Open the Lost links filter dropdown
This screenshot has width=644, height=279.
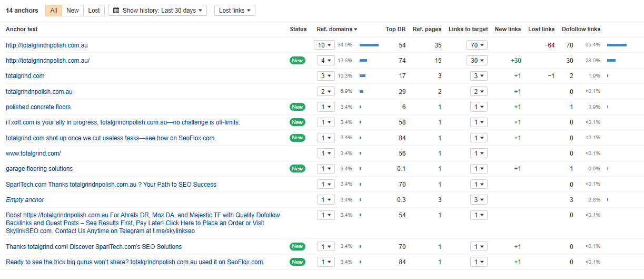pos(234,11)
